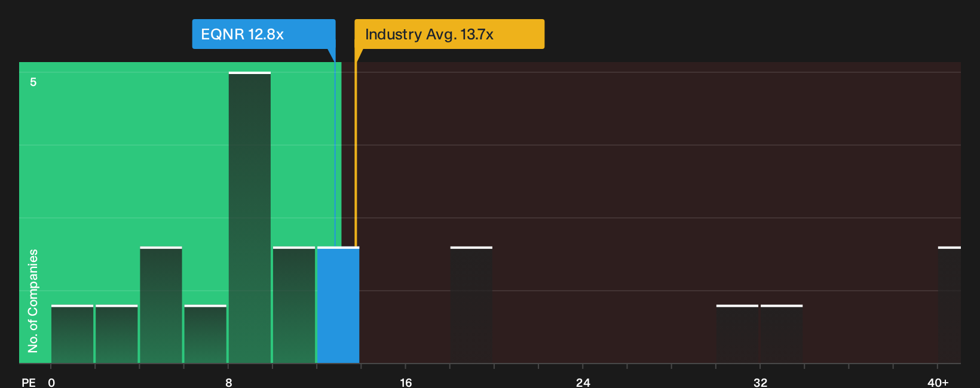The height and width of the screenshot is (388, 980).
Task: Click the dark bar near PE 18
Action: 471,305
